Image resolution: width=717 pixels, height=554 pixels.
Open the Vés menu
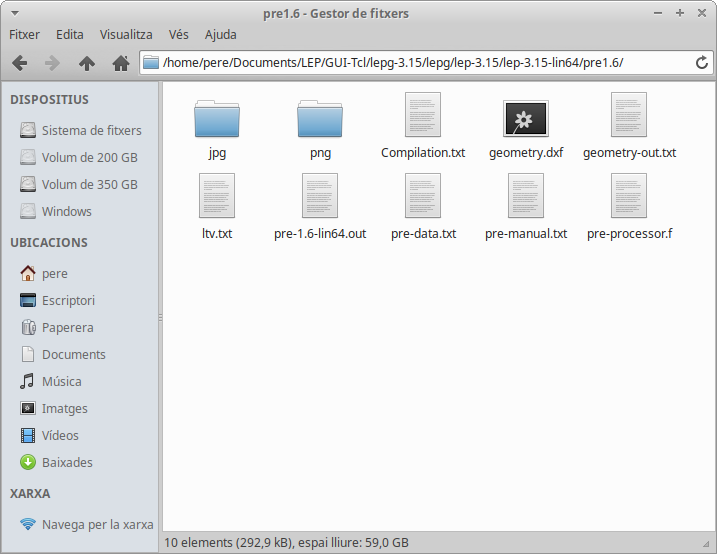(x=178, y=34)
